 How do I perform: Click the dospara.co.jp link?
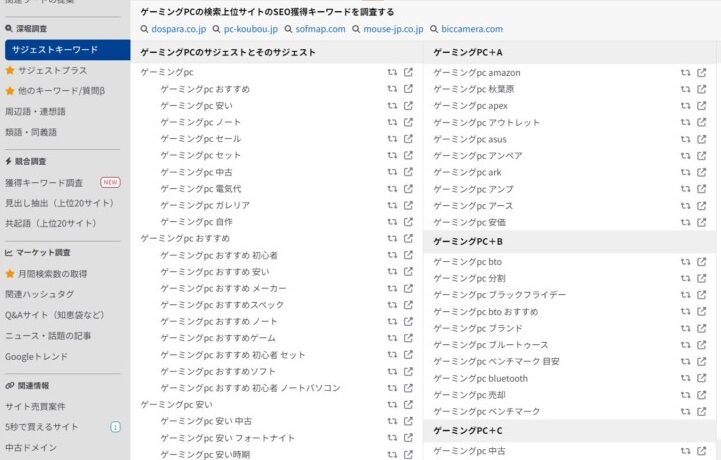(178, 29)
